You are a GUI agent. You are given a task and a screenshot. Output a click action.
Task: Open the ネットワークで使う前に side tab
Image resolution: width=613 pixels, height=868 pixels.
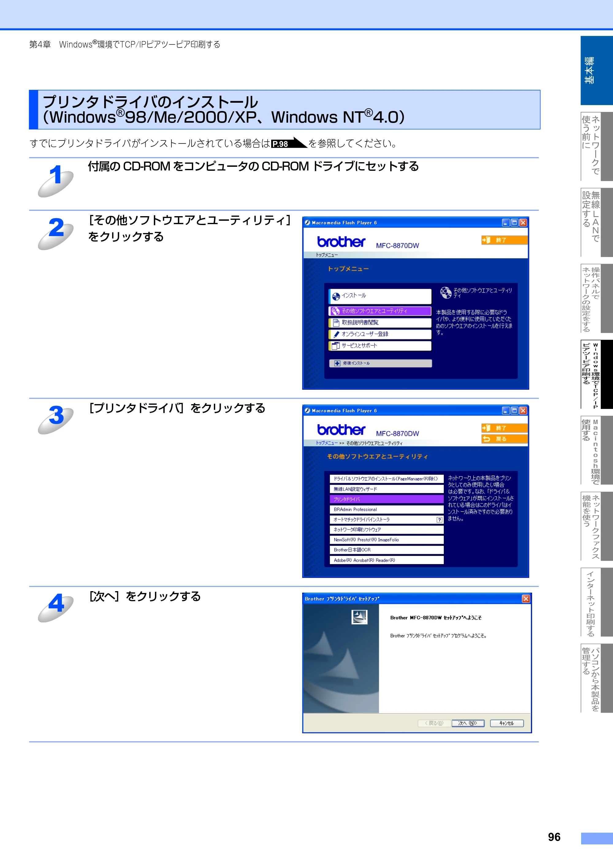tap(596, 146)
